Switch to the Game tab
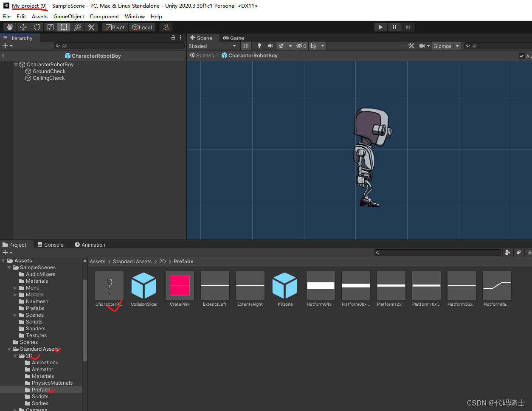The image size is (532, 411). pos(234,38)
